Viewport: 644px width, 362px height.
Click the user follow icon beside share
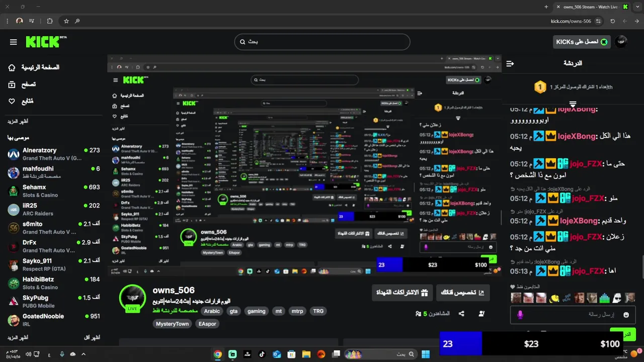(x=481, y=314)
